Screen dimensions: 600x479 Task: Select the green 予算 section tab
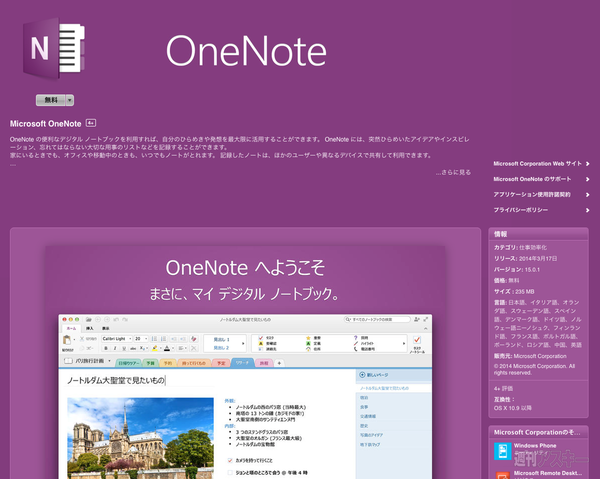click(151, 363)
